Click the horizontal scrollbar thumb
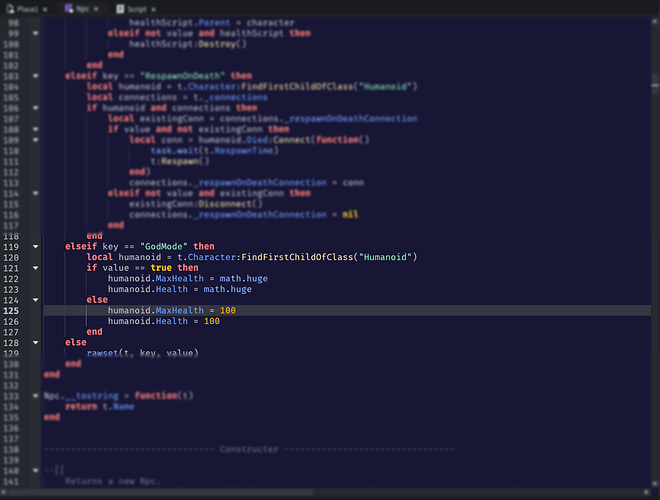The width and height of the screenshot is (660, 500). 160,492
